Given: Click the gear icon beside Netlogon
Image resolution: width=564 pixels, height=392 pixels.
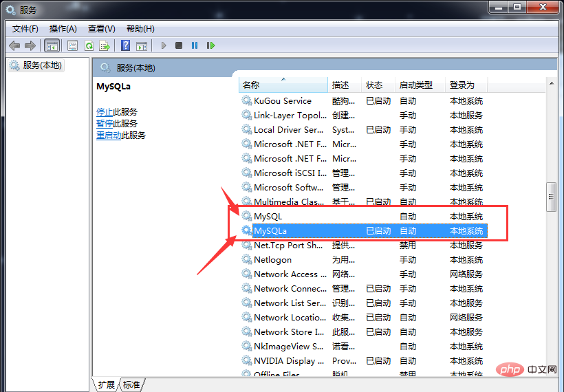Looking at the screenshot, I should pos(246,259).
